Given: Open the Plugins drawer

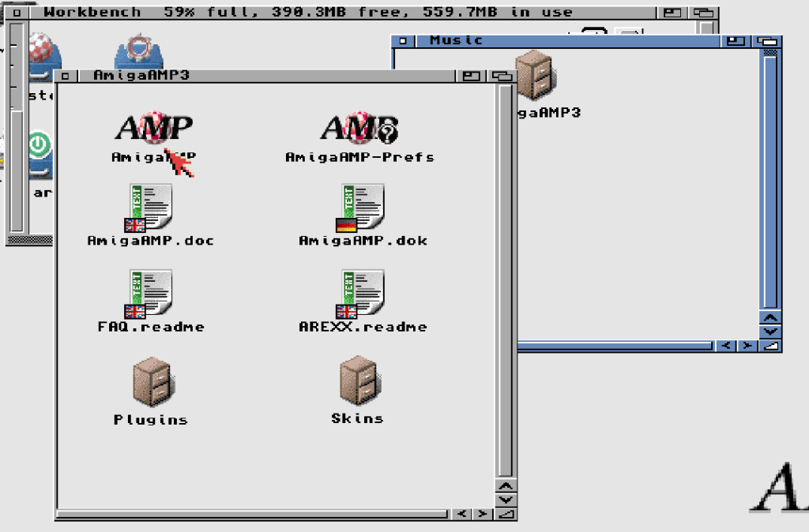Looking at the screenshot, I should (x=151, y=383).
